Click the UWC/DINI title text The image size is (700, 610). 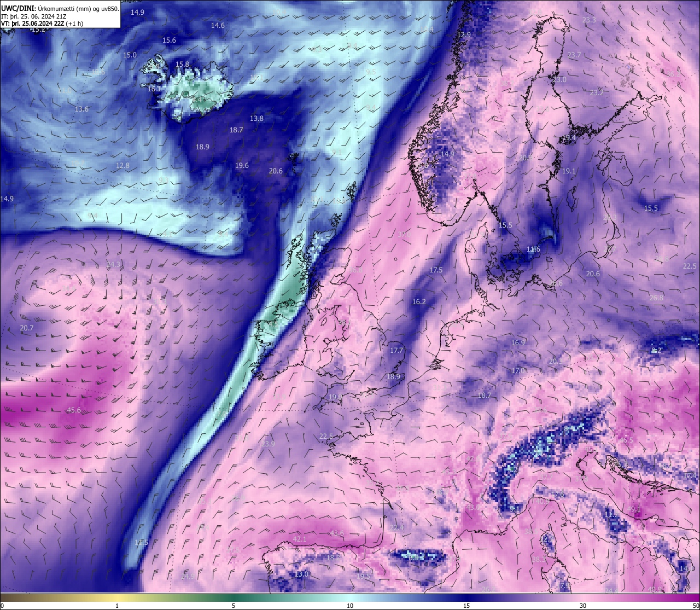click(16, 8)
